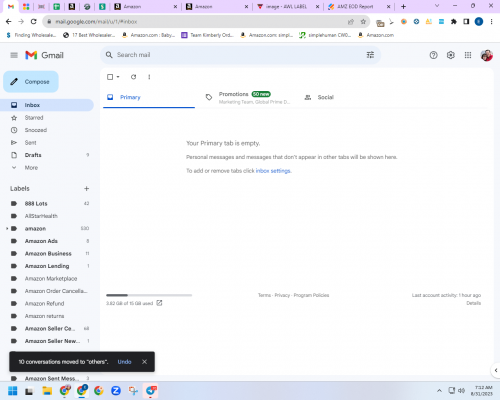Undo moving conversations to others
This screenshot has width=500, height=400.
124,362
